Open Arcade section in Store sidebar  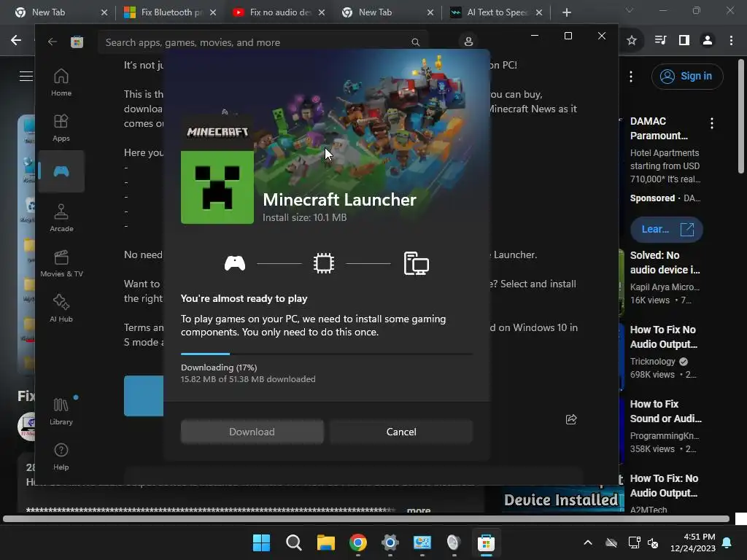[x=61, y=218]
